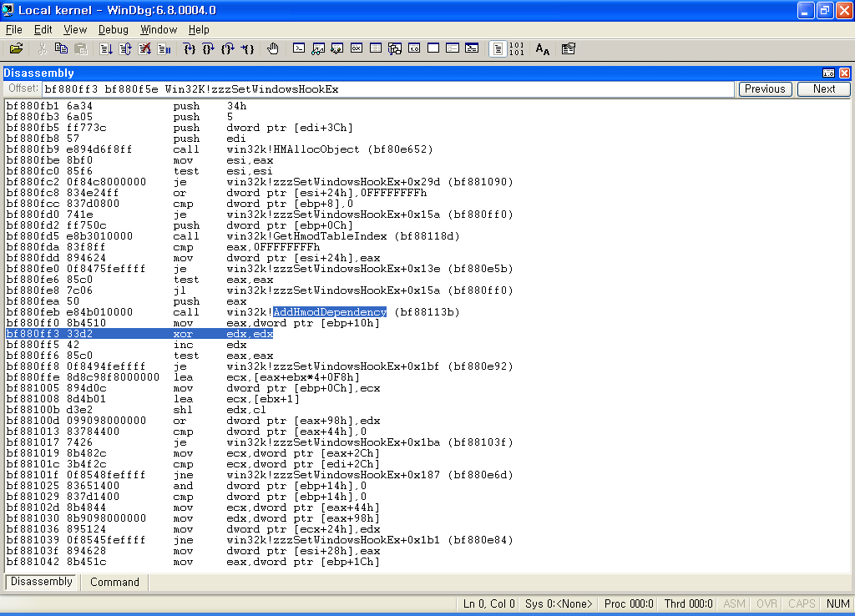Enable Source mode on toggle
855x616 pixels.
[498, 49]
